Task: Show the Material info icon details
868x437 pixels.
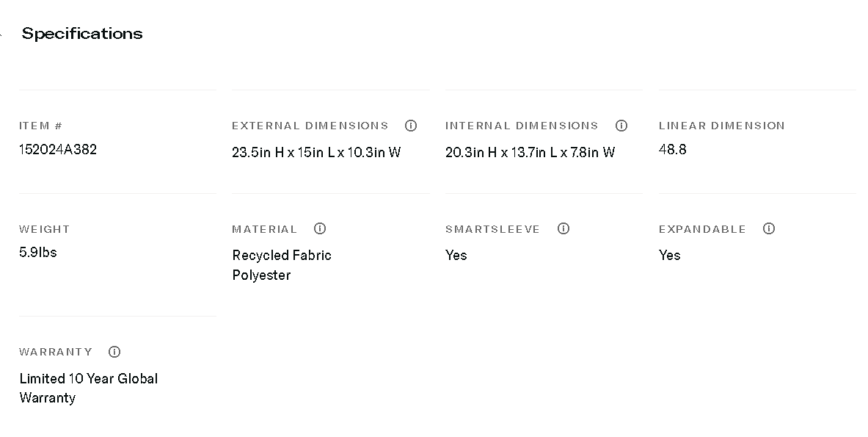Action: pos(320,228)
